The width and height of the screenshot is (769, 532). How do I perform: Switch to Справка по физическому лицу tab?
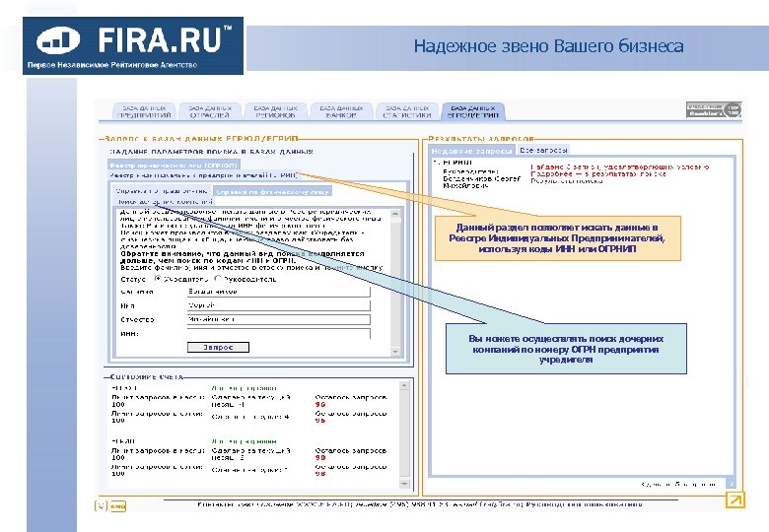click(272, 191)
